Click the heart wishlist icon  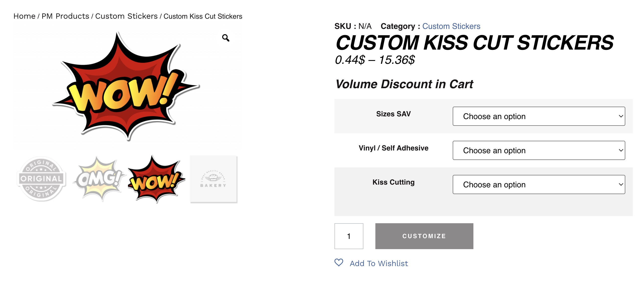pos(339,263)
